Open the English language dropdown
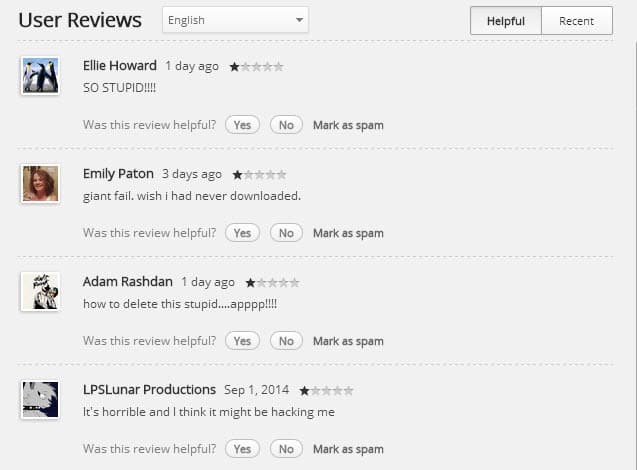This screenshot has width=637, height=470. (x=235, y=20)
